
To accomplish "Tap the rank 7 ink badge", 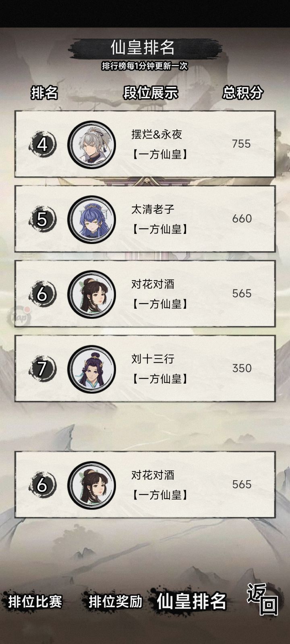I will (42, 369).
